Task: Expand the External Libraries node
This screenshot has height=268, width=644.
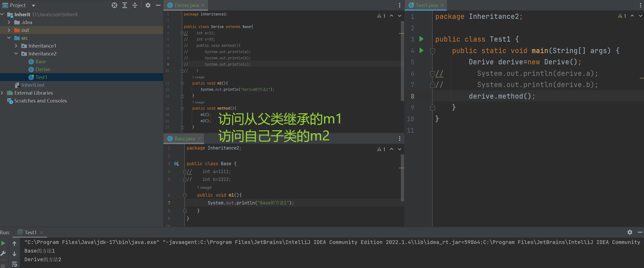Action: tap(2, 93)
